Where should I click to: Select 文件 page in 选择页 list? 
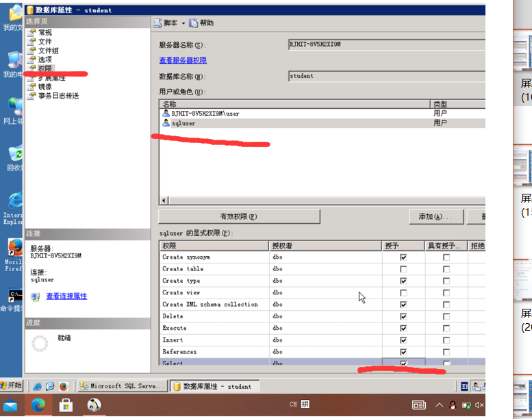coord(45,41)
